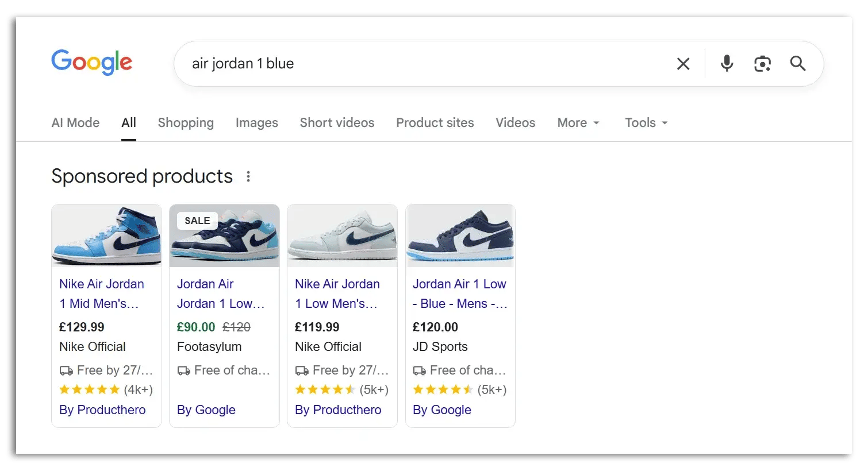Screen dimensions: 868x471
Task: Switch to the Images tab
Action: [x=256, y=122]
